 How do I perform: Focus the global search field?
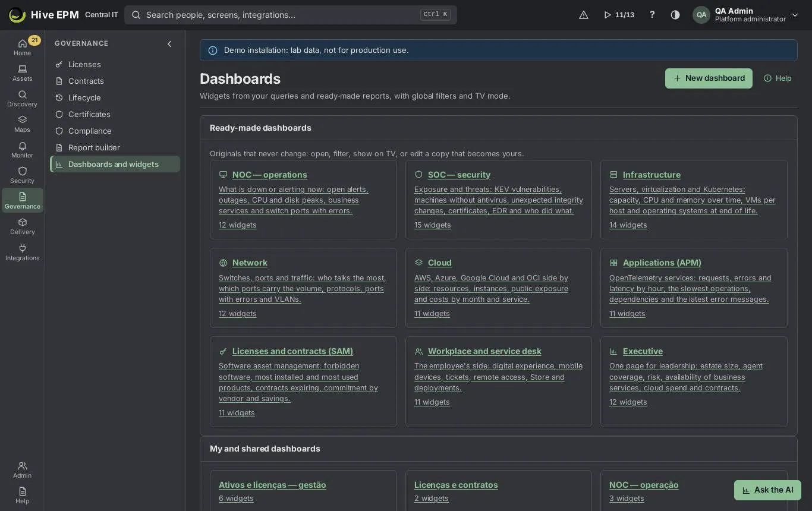291,15
